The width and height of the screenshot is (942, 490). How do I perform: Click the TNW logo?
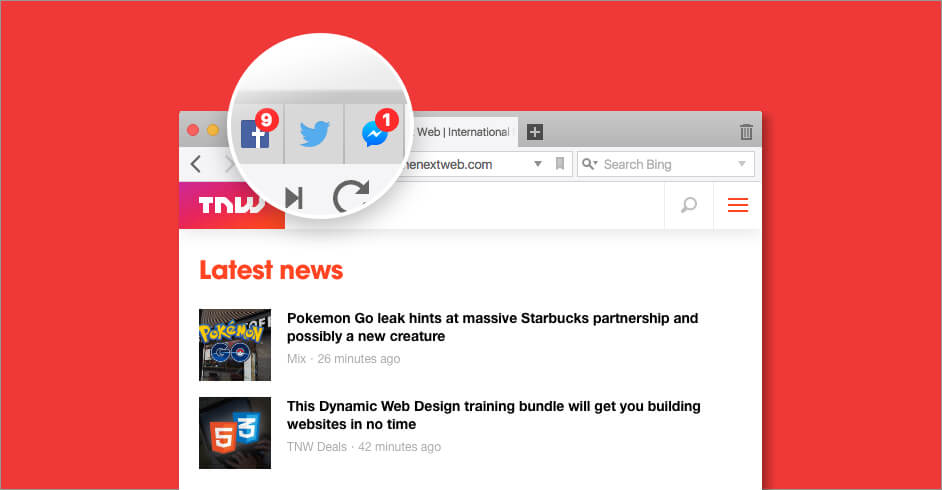pyautogui.click(x=232, y=205)
